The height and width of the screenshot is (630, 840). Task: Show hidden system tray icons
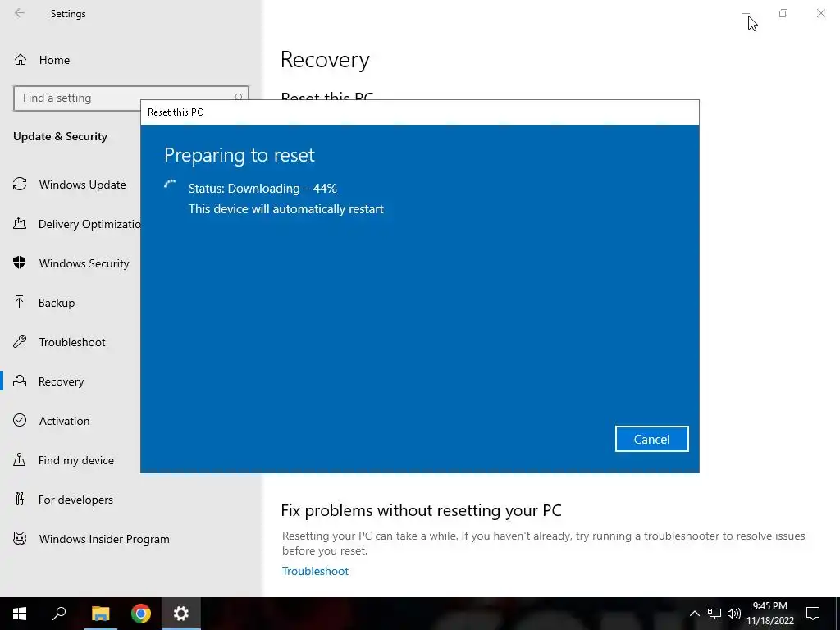point(694,614)
